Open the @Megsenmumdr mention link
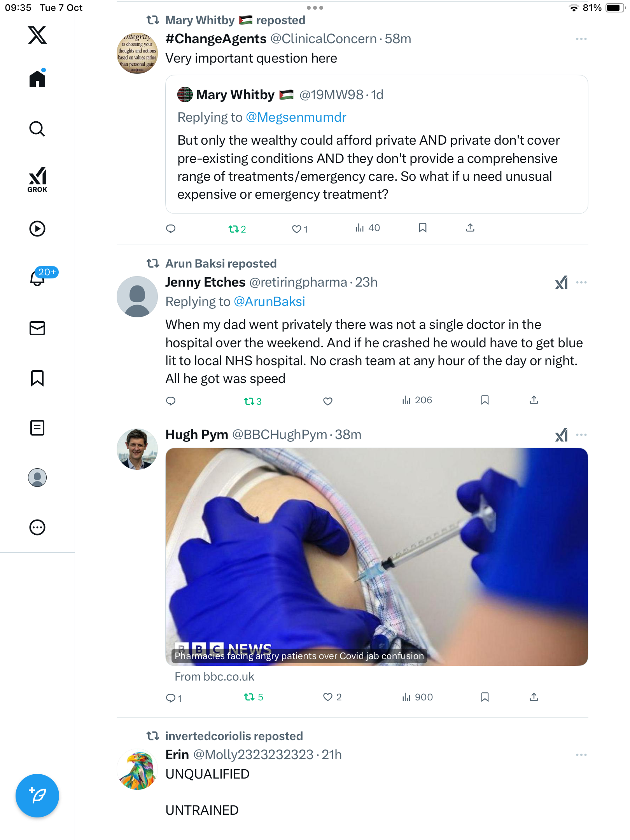Viewport: 630px width, 840px height. (296, 117)
